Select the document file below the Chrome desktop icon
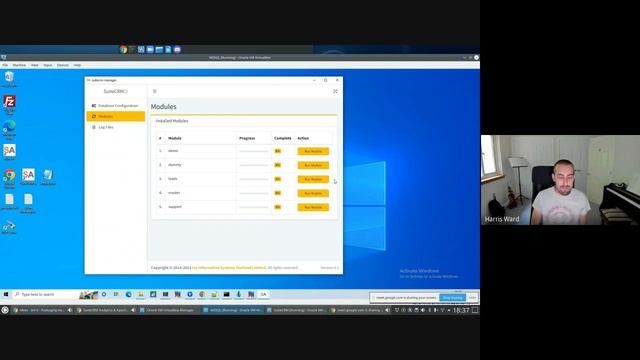Screen dimensions: 640x360 tap(9, 202)
